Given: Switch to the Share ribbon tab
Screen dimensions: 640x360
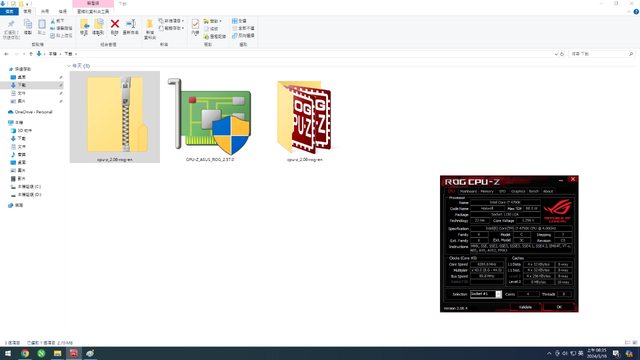Looking at the screenshot, I should click(45, 11).
